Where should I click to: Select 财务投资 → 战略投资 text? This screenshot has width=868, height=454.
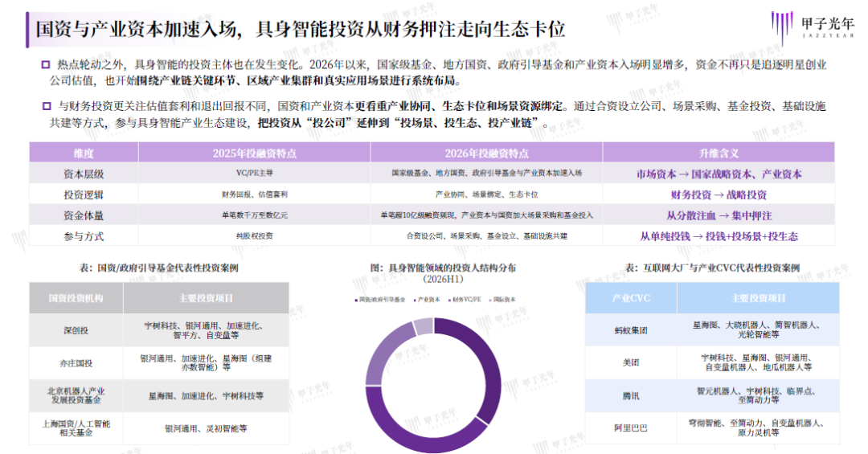coord(719,195)
